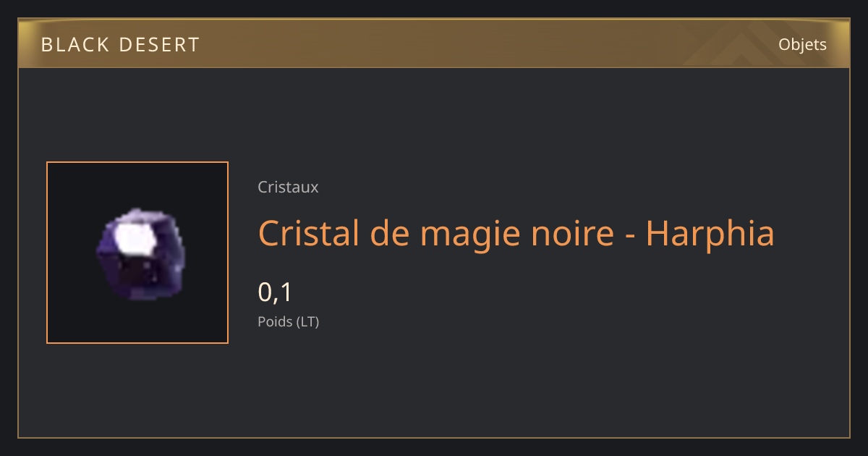Click the Cristal de magie noire title
This screenshot has width=868, height=456.
516,233
